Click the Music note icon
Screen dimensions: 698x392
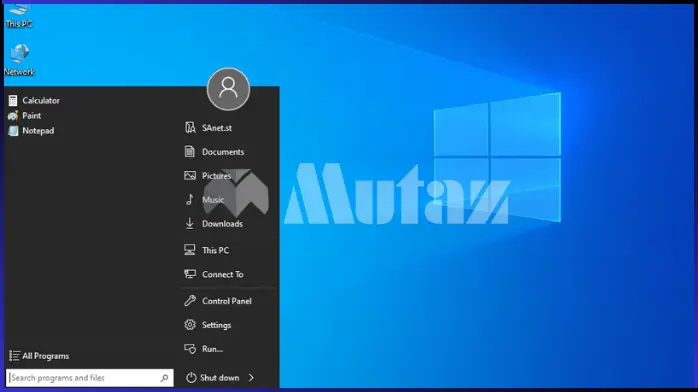click(x=190, y=199)
